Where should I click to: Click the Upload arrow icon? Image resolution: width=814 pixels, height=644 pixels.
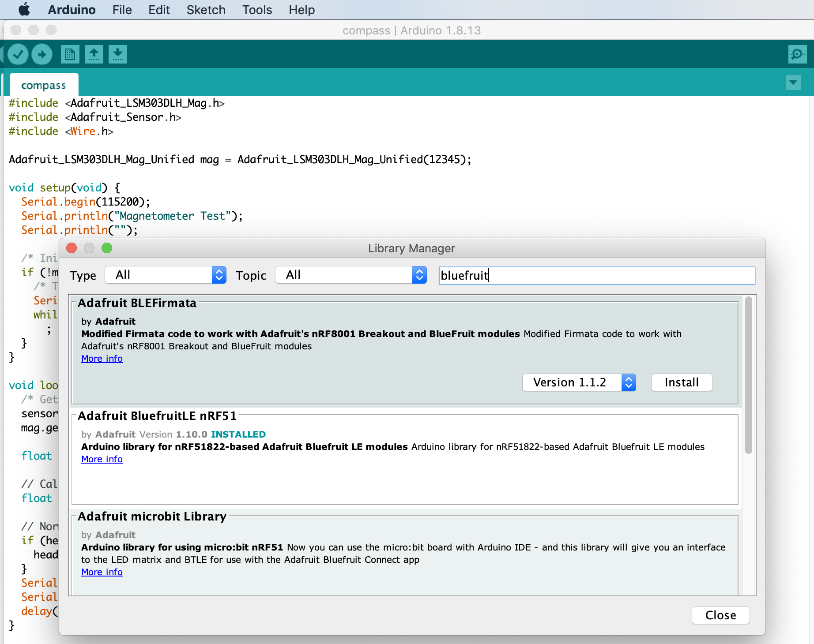click(42, 54)
